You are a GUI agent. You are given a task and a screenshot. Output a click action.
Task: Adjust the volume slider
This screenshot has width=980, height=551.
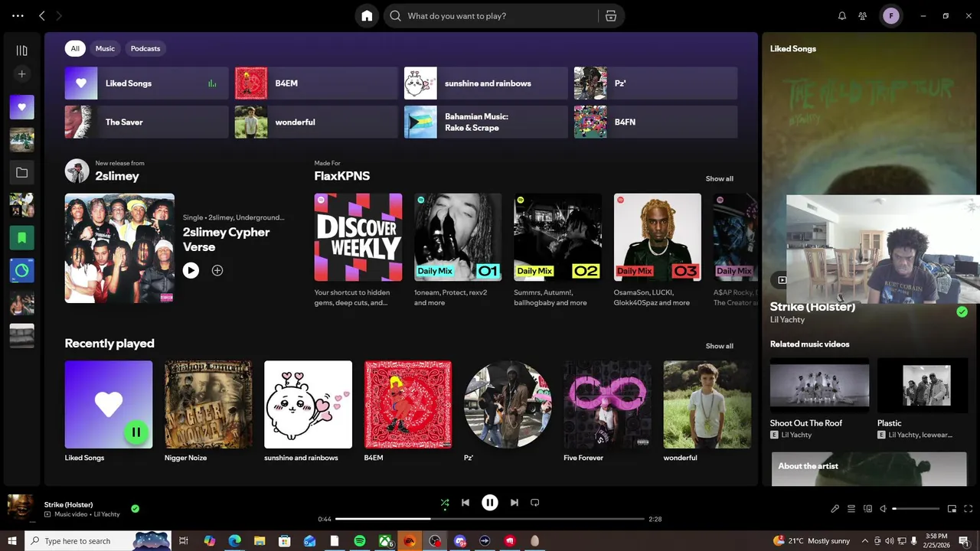tap(916, 509)
